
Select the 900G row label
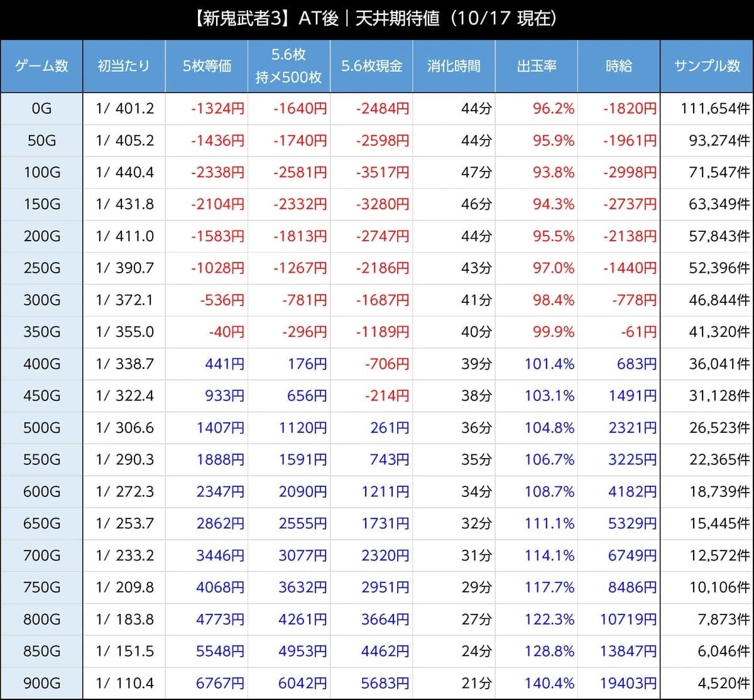tap(41, 683)
